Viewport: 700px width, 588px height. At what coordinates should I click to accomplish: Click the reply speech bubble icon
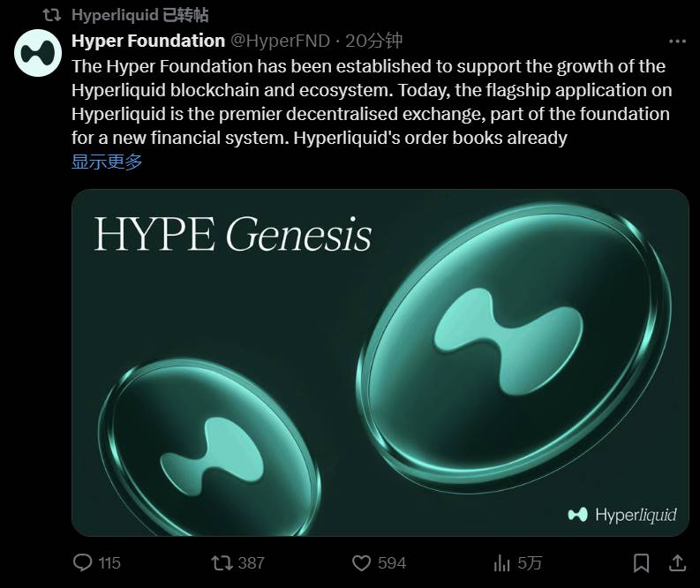83,562
